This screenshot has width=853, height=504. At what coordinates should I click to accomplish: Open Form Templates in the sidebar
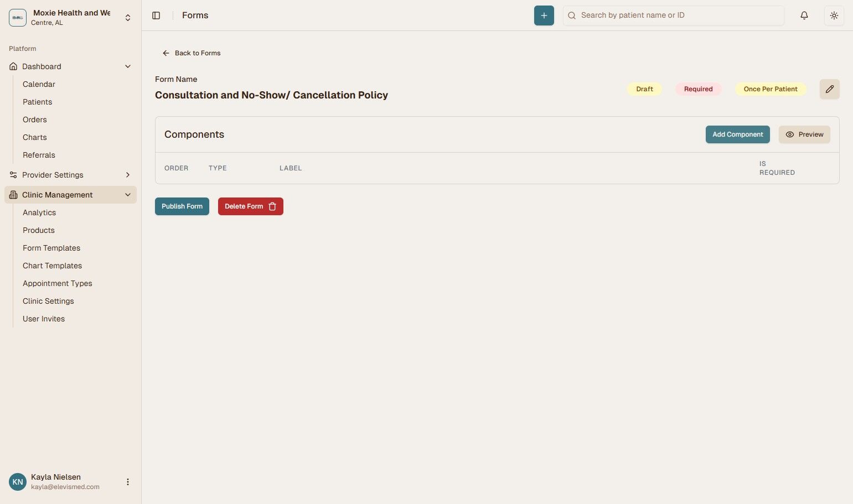coord(51,247)
